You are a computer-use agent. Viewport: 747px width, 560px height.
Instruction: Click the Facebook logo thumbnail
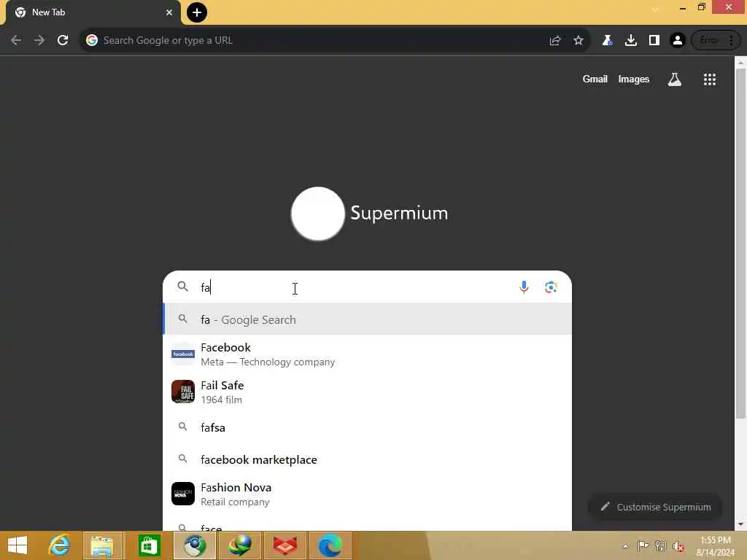click(x=183, y=354)
